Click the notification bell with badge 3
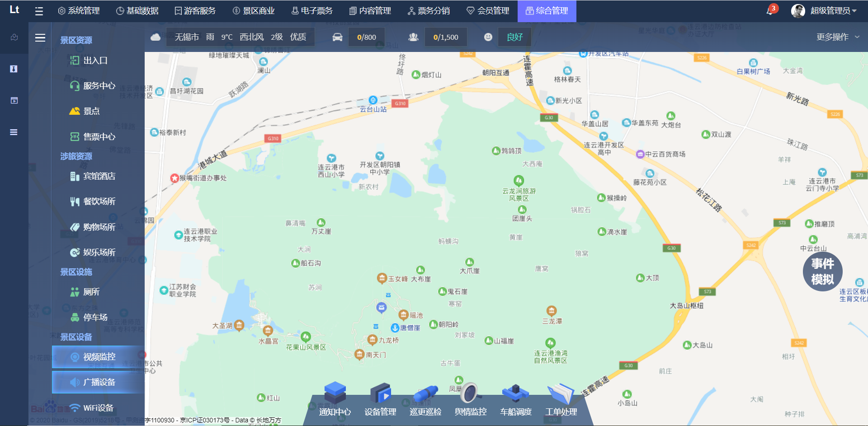The image size is (868, 426). [x=770, y=10]
